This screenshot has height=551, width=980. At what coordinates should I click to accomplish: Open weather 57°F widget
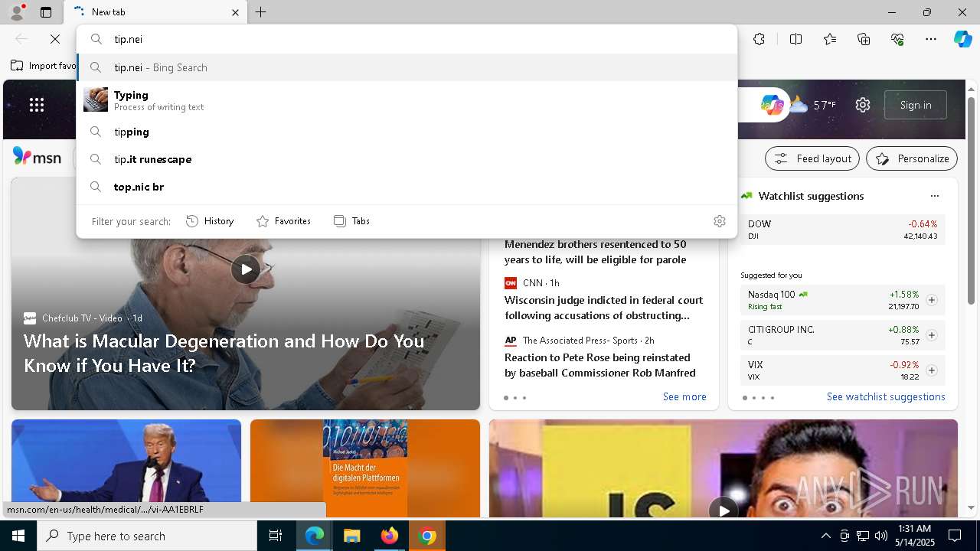tap(813, 105)
